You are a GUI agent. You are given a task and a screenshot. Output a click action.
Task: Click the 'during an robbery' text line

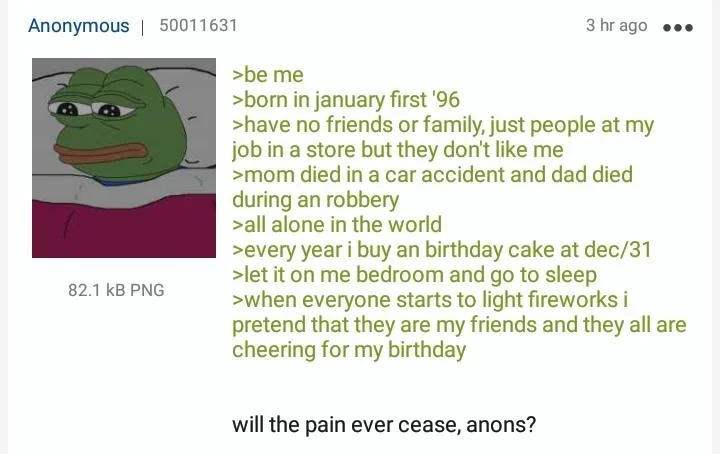(315, 200)
